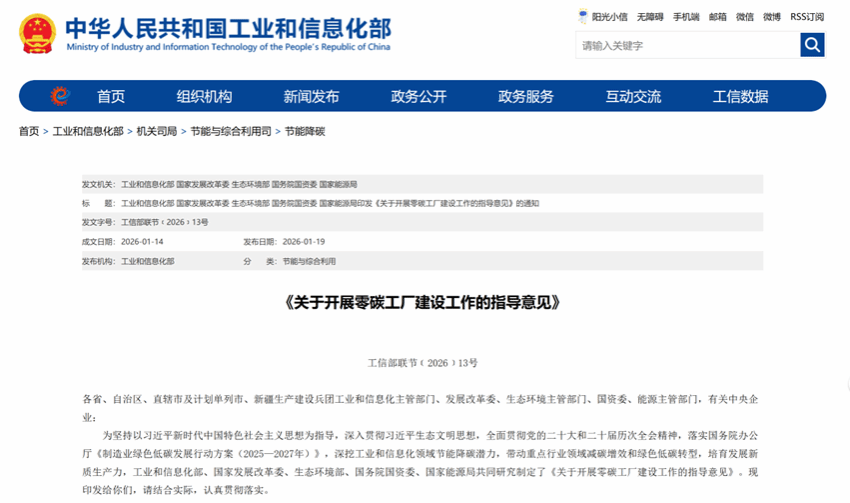
Task: Open the 手机端 mobile version link
Action: 686,17
